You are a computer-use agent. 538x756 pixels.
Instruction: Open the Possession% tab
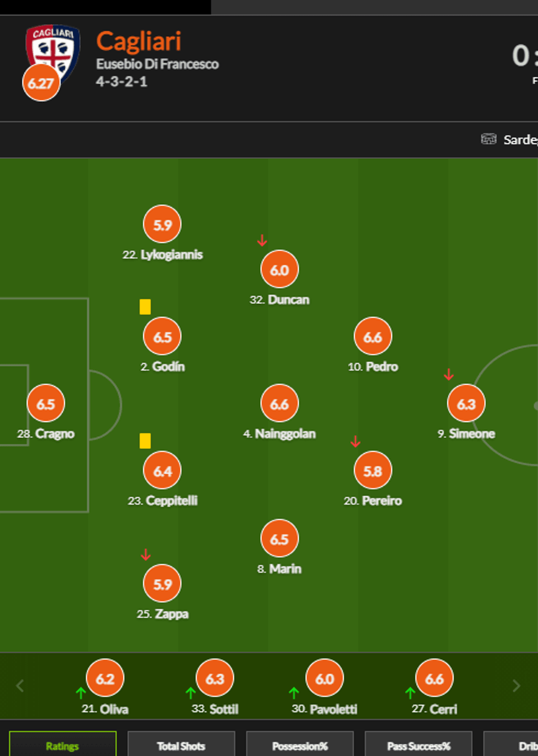(300, 746)
